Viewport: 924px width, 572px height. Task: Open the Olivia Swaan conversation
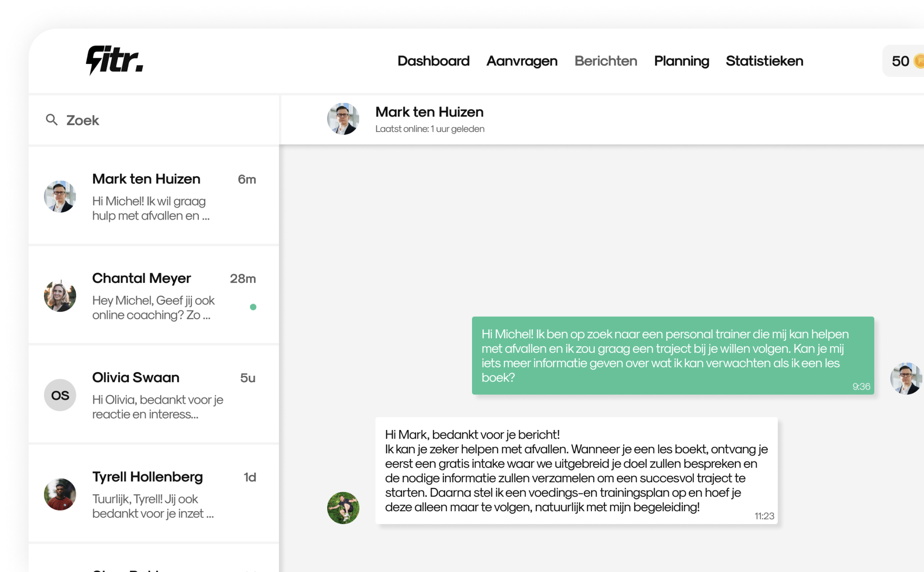click(x=154, y=394)
